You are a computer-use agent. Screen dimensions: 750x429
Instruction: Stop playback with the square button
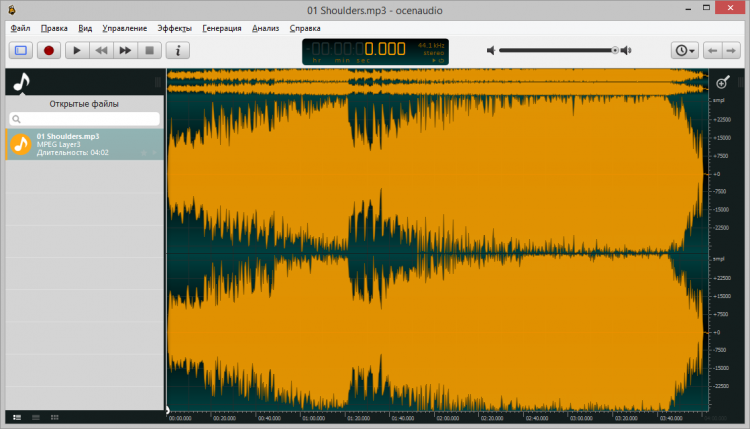point(149,50)
